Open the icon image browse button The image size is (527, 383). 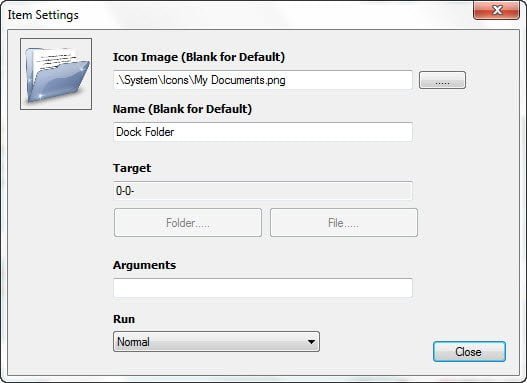(442, 80)
